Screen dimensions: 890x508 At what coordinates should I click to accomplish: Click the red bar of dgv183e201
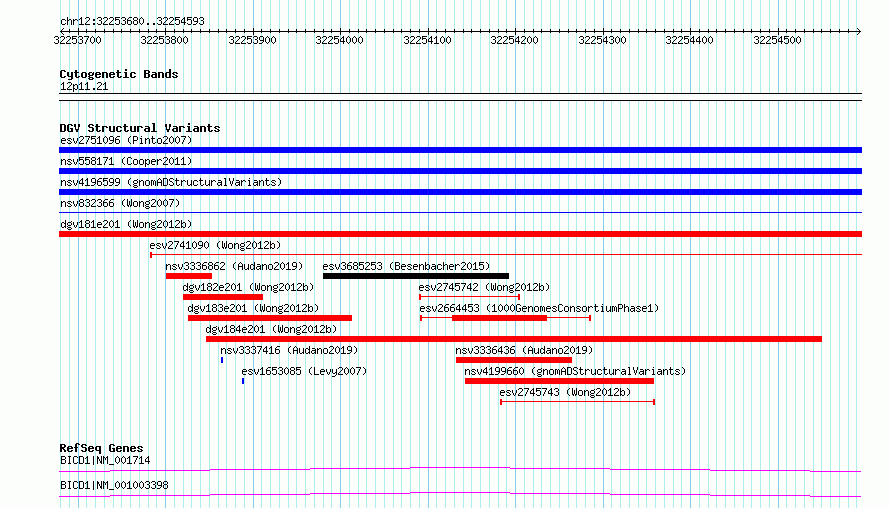(x=270, y=318)
